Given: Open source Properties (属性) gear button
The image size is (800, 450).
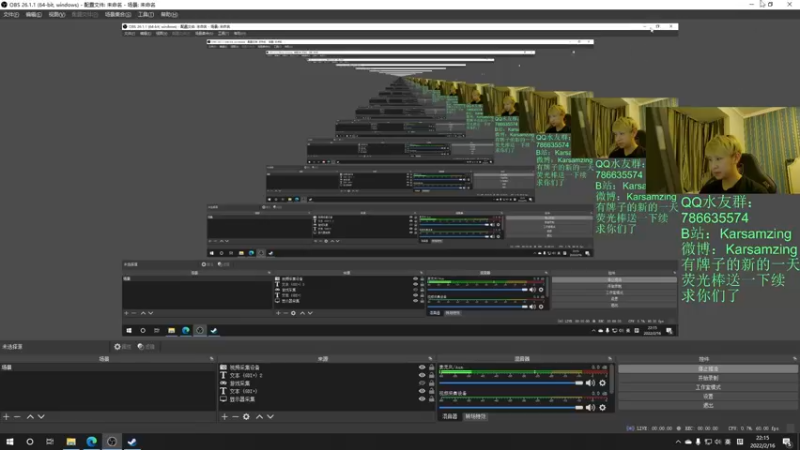Looking at the screenshot, I should pyautogui.click(x=122, y=346).
